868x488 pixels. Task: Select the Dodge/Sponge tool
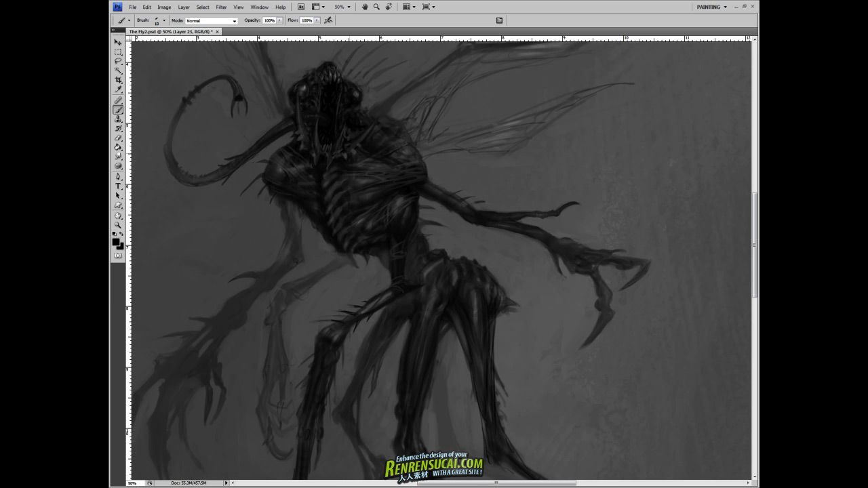pos(118,166)
